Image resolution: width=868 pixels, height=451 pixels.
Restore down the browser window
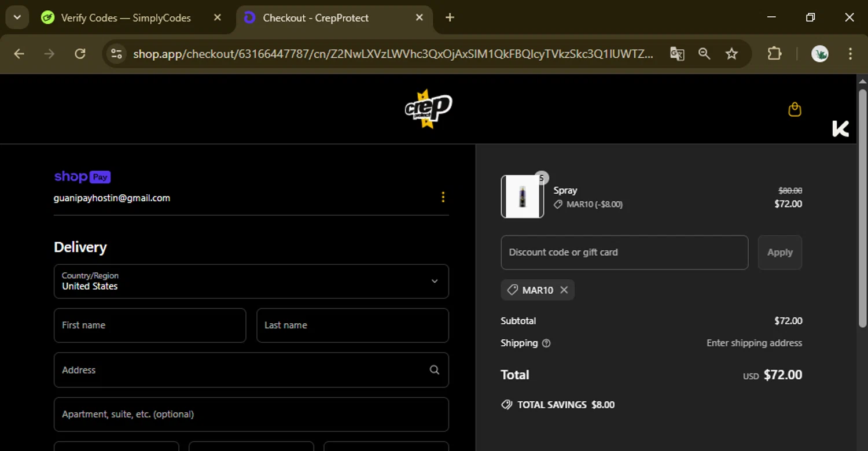pos(810,17)
